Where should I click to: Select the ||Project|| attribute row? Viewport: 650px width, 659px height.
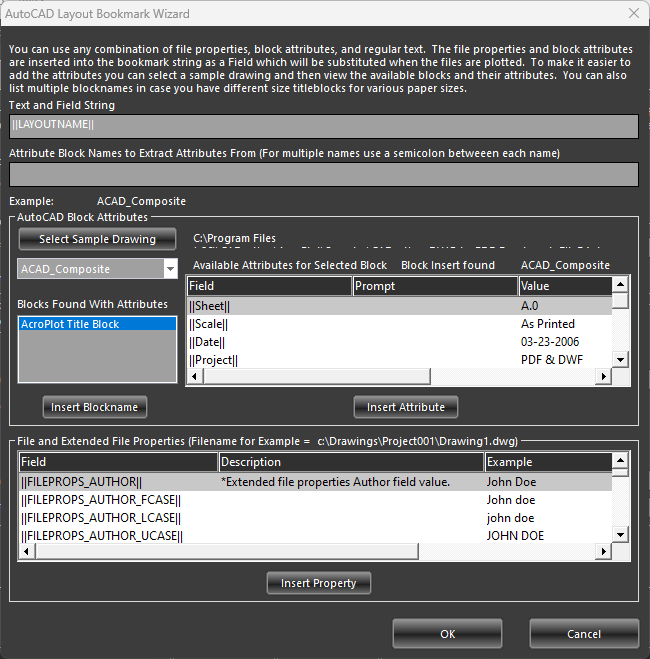[399, 360]
